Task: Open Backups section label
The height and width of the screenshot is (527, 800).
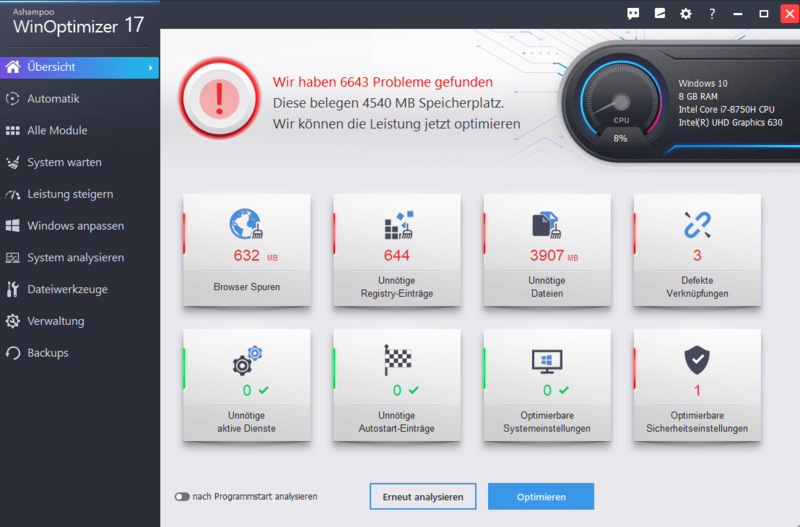Action: [x=47, y=353]
